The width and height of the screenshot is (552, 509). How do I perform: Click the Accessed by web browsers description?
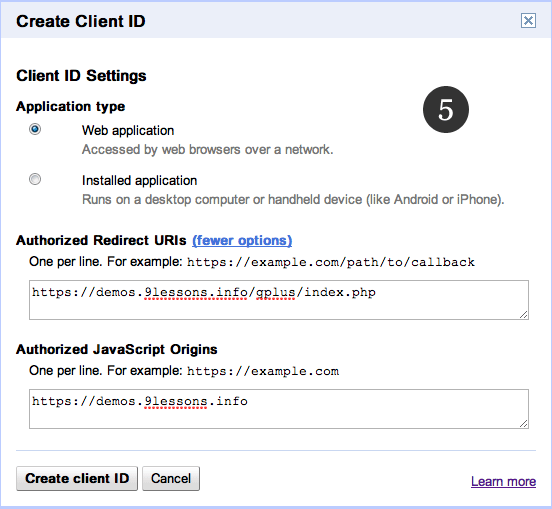[207, 150]
